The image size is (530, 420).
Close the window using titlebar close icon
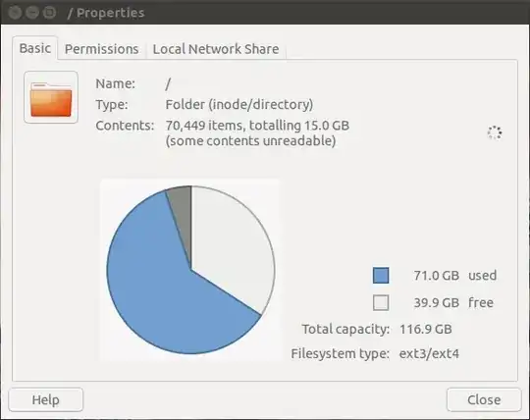click(x=15, y=13)
